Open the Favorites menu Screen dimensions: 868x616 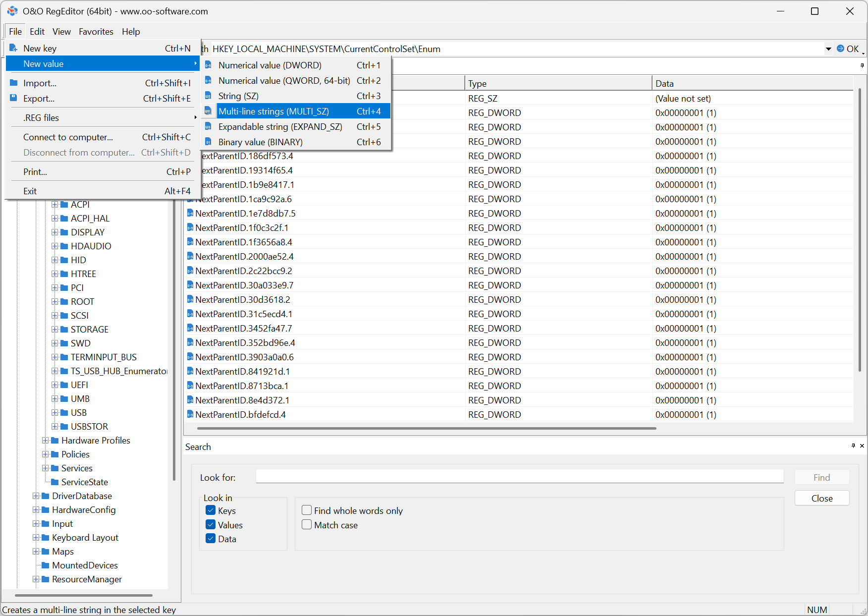pyautogui.click(x=96, y=32)
